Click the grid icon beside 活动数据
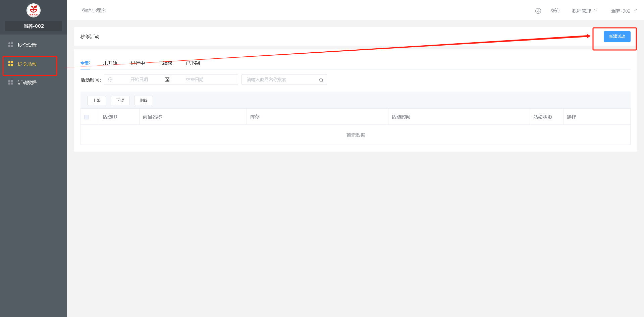This screenshot has height=317, width=644. click(11, 82)
